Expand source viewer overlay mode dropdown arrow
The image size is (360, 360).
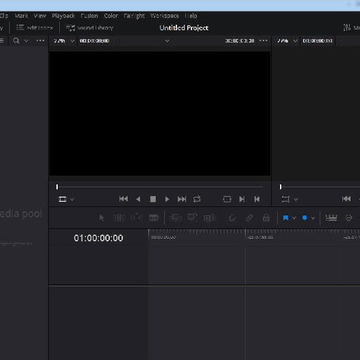click(x=72, y=200)
